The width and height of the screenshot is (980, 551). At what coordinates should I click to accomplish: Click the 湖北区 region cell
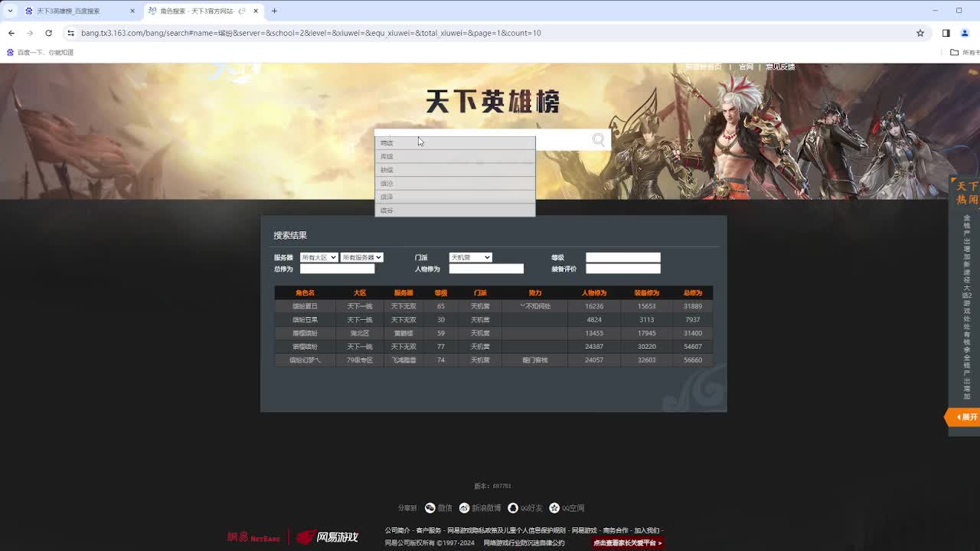tap(360, 333)
